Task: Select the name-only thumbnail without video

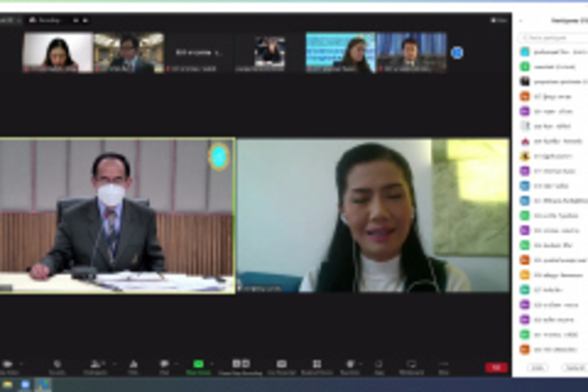Action: pyautogui.click(x=199, y=52)
